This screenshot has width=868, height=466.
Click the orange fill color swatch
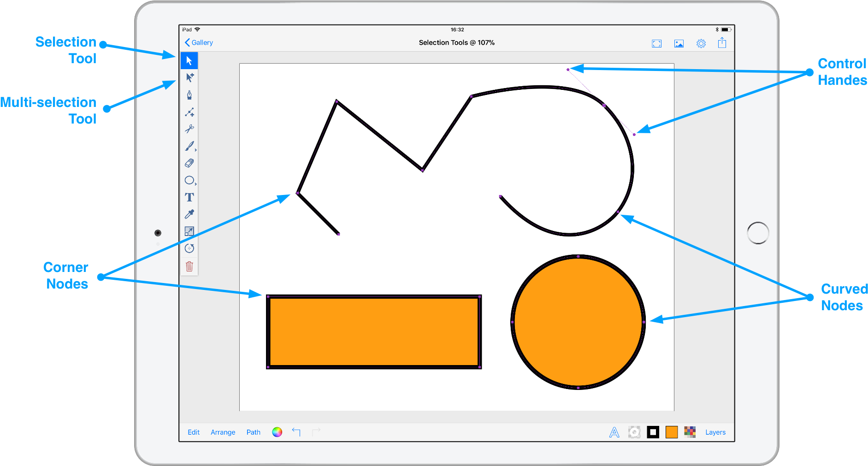click(x=672, y=432)
